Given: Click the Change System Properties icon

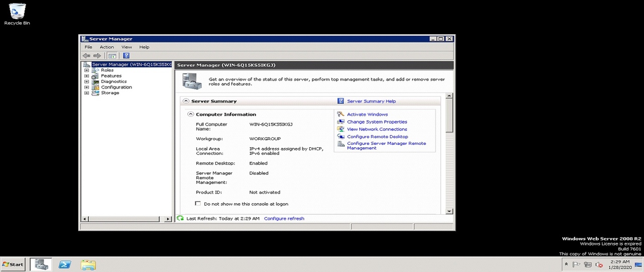Looking at the screenshot, I should click(341, 122).
